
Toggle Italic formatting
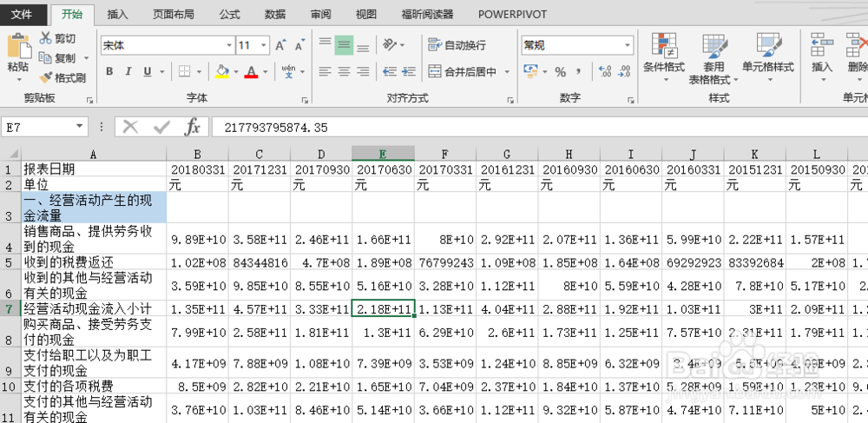[x=128, y=71]
